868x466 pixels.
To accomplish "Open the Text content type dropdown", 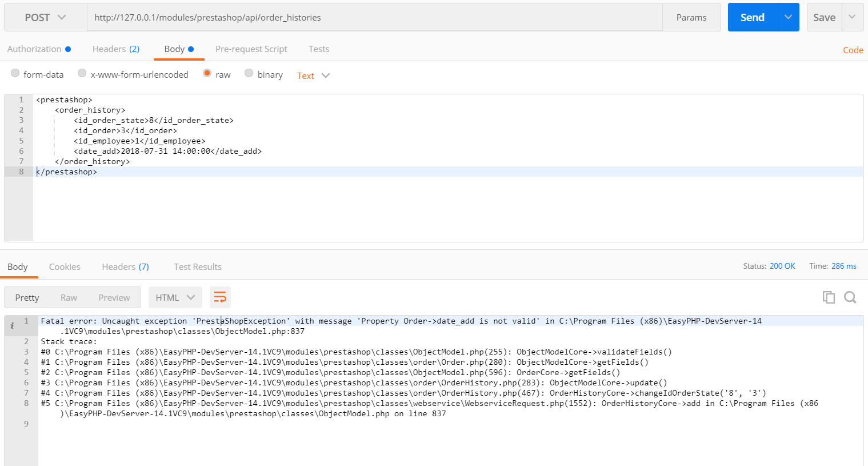I will tap(313, 75).
